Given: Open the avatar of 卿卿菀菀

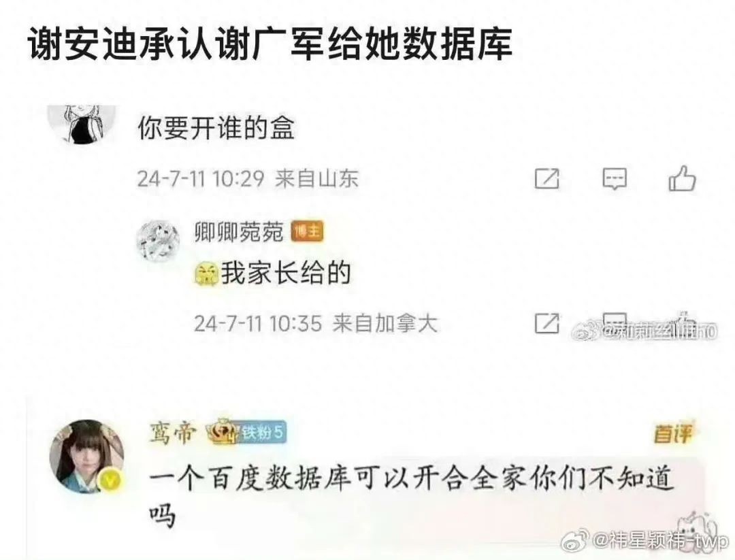Looking at the screenshot, I should tap(159, 240).
